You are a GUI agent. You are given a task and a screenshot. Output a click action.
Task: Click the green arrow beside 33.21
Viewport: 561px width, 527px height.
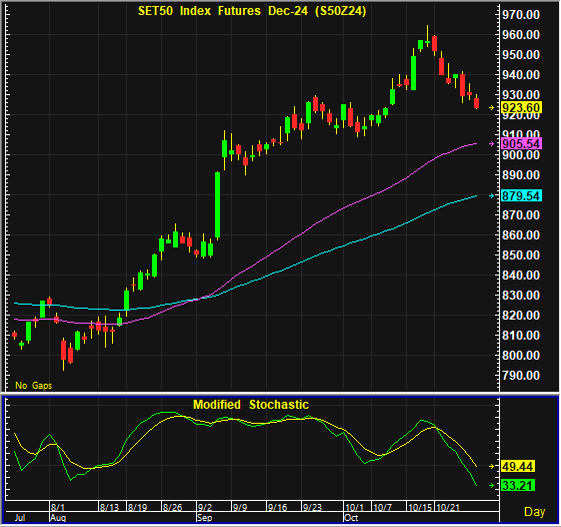pyautogui.click(x=492, y=485)
